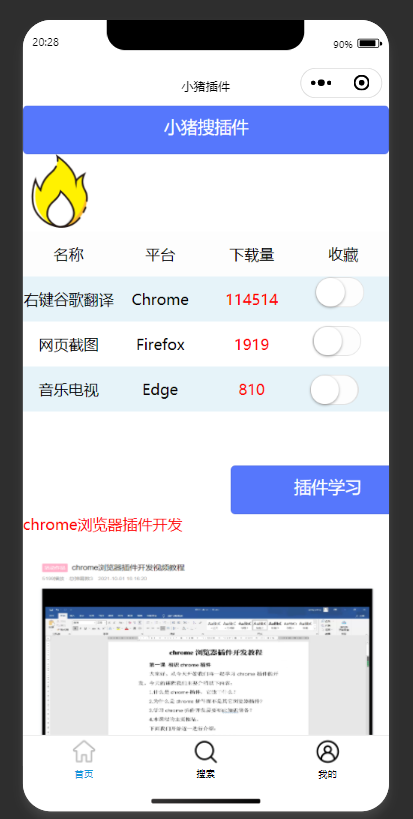
Task: Click the 114514 download count
Action: [x=252, y=300]
